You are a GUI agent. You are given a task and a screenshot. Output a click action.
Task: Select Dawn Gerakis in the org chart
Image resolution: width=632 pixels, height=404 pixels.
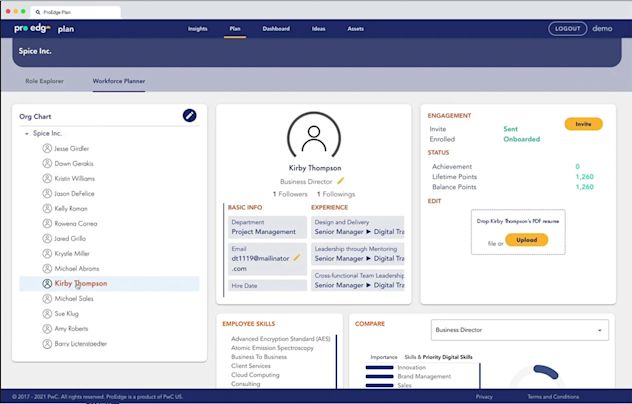(x=74, y=163)
